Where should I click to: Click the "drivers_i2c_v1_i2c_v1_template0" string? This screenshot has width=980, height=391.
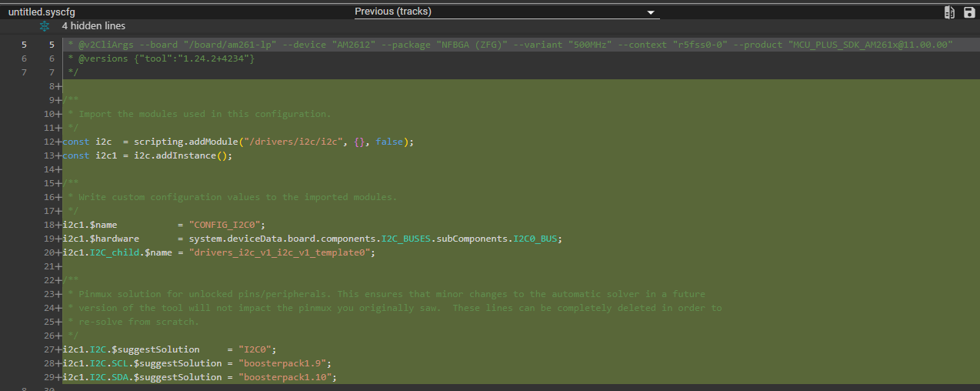pos(281,252)
